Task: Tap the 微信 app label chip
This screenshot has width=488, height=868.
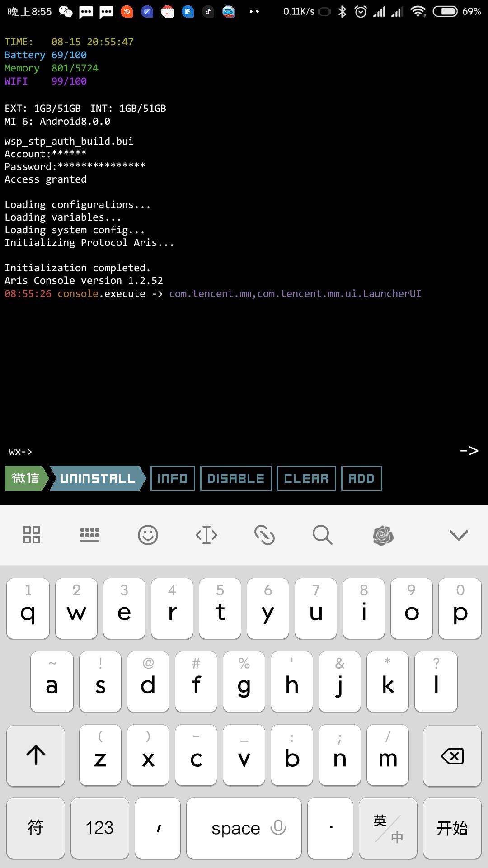Action: tap(26, 478)
